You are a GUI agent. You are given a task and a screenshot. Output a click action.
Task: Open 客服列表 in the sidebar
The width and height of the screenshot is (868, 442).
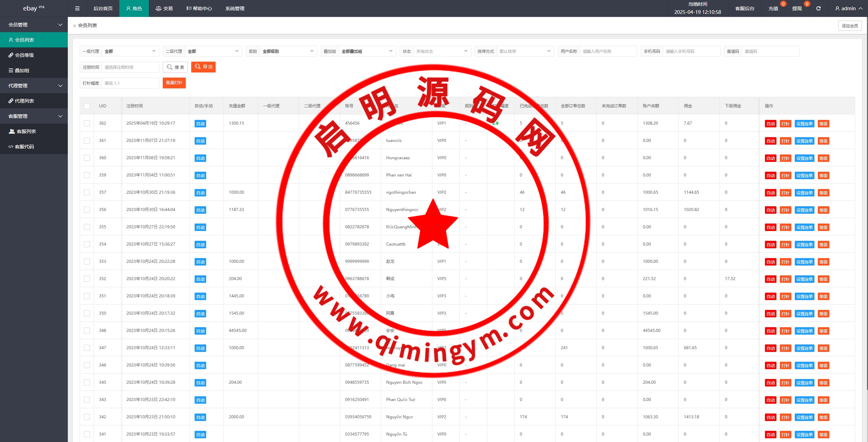click(x=26, y=131)
